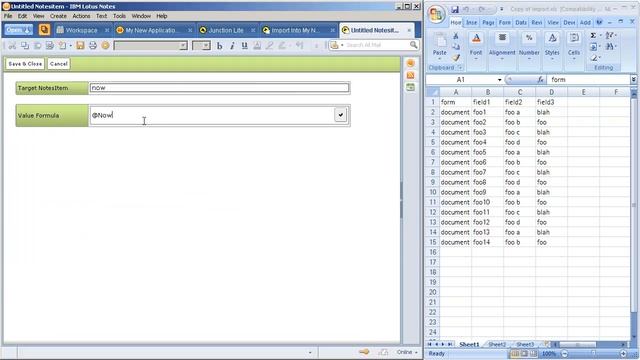Toggle bold text in Lotus Notes toolbar
Image resolution: width=640 pixels, height=360 pixels.
(x=220, y=46)
